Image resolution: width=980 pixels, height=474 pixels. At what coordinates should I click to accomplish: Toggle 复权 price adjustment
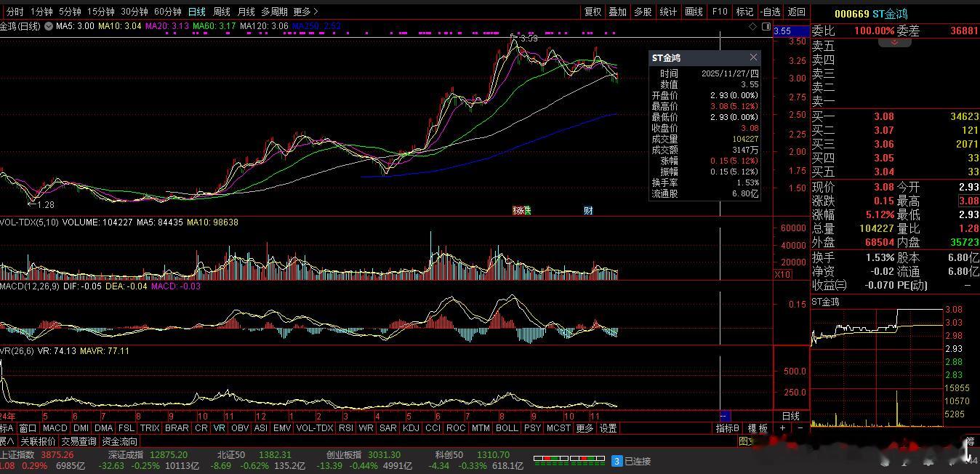tap(593, 12)
